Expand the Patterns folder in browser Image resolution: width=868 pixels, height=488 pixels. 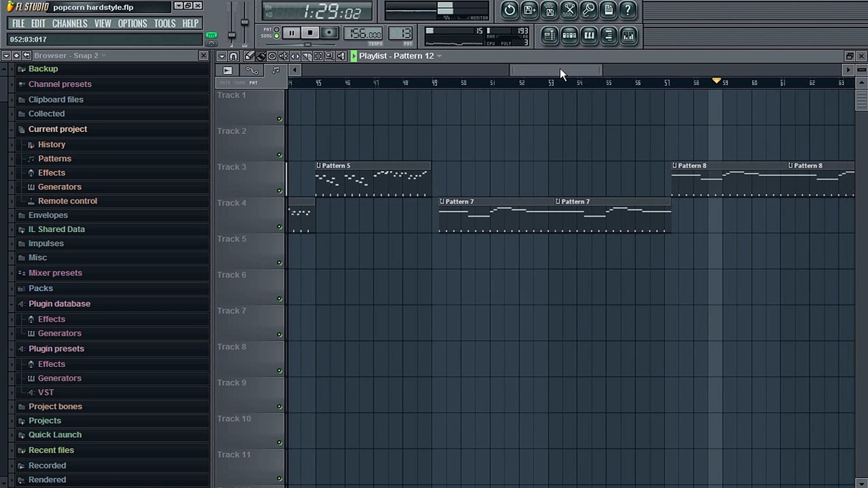click(x=54, y=159)
